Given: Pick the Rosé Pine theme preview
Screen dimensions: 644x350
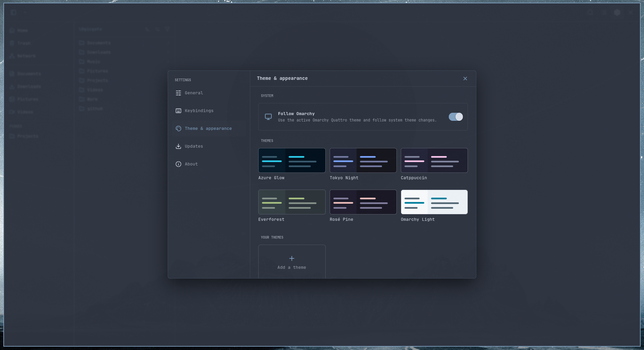Looking at the screenshot, I should (363, 202).
